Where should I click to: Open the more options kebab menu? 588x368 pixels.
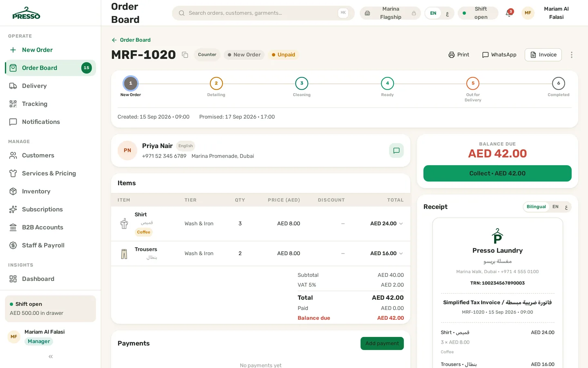[x=572, y=55]
